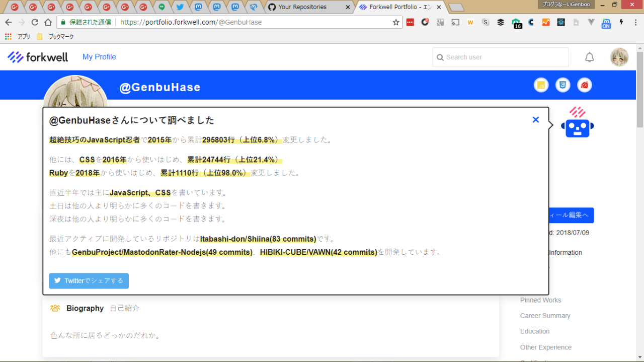Click the forkwell logo in header

click(38, 57)
